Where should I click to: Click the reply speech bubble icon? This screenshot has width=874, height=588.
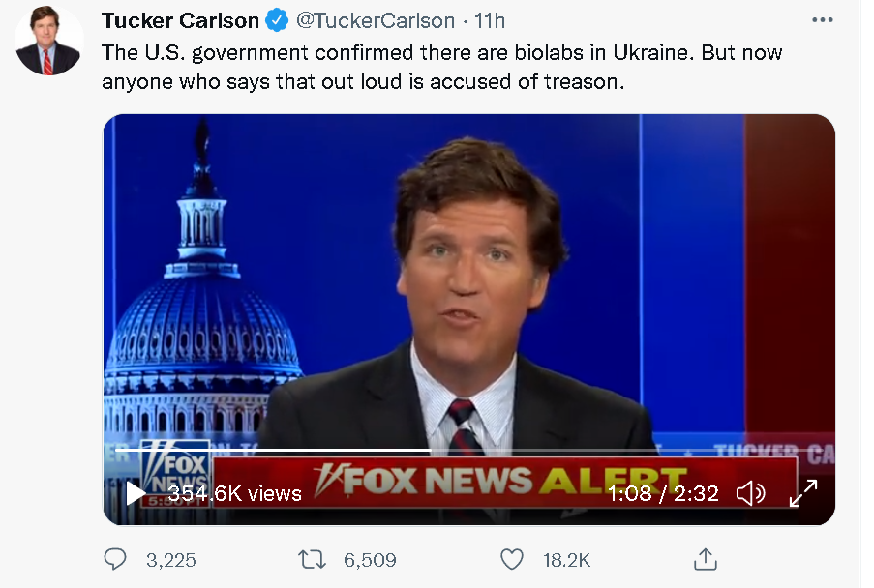click(x=115, y=559)
